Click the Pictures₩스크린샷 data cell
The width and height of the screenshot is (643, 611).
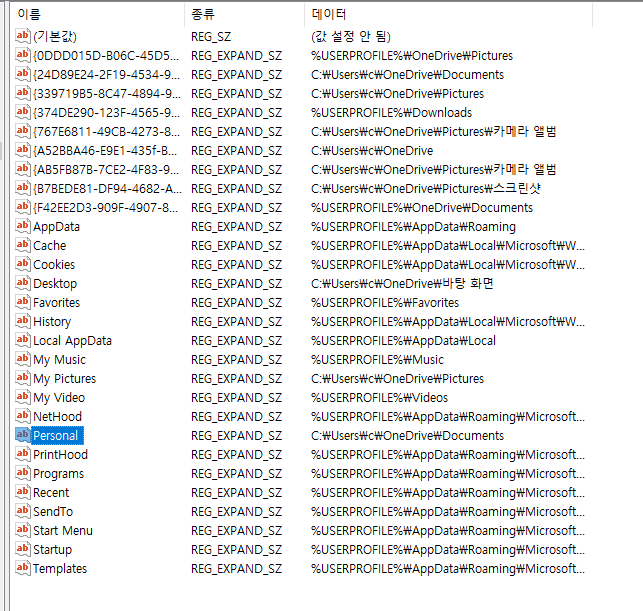[x=426, y=188]
